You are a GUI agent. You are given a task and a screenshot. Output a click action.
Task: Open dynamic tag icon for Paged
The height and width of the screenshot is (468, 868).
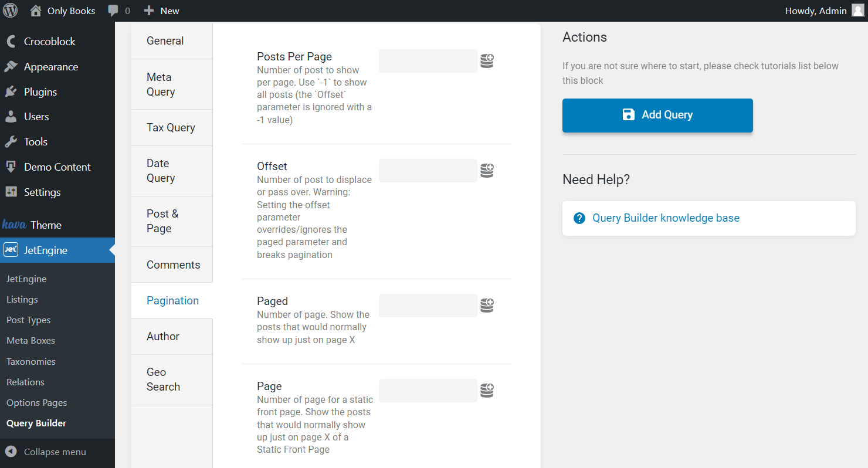click(x=487, y=306)
